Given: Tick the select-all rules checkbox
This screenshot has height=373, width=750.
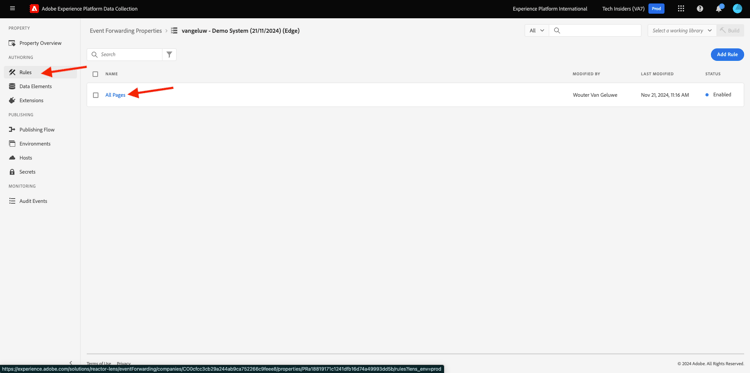Looking at the screenshot, I should pos(96,74).
